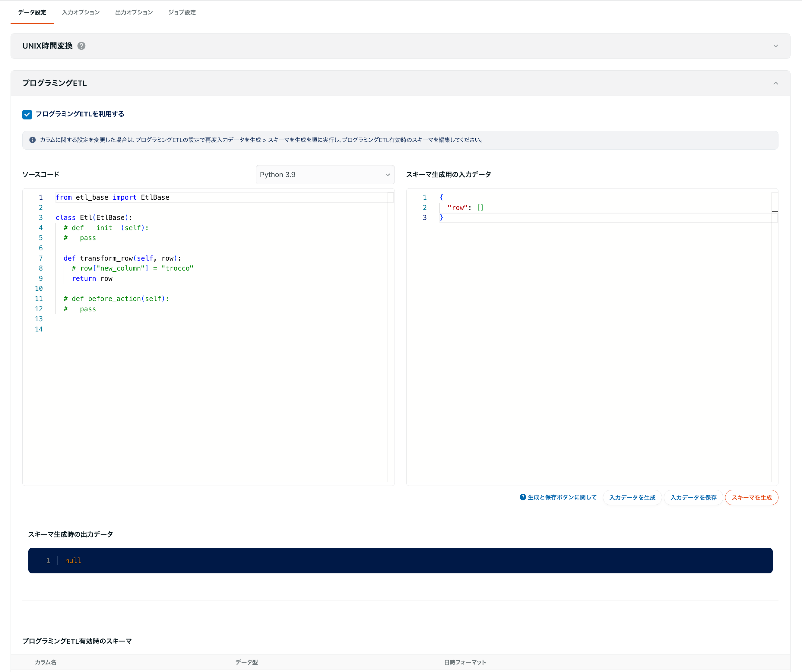Click the null output data block
Viewport: 802px width, 672px height.
pos(400,560)
